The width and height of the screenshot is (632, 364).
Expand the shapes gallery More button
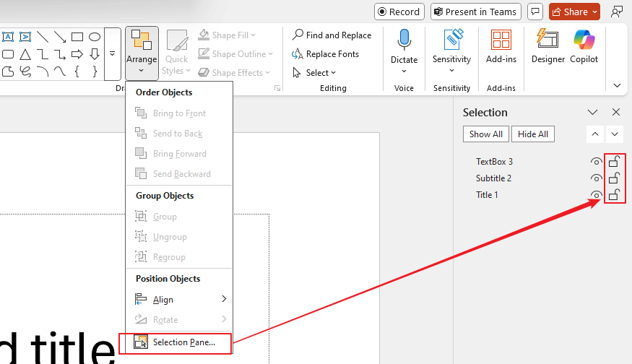(x=113, y=54)
